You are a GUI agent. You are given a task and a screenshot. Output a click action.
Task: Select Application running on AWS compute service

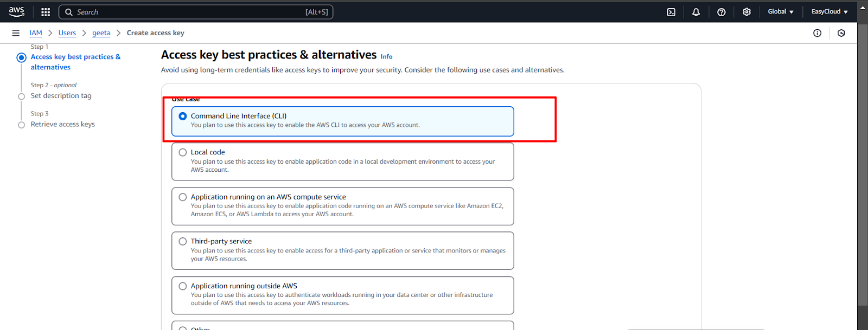(x=183, y=197)
